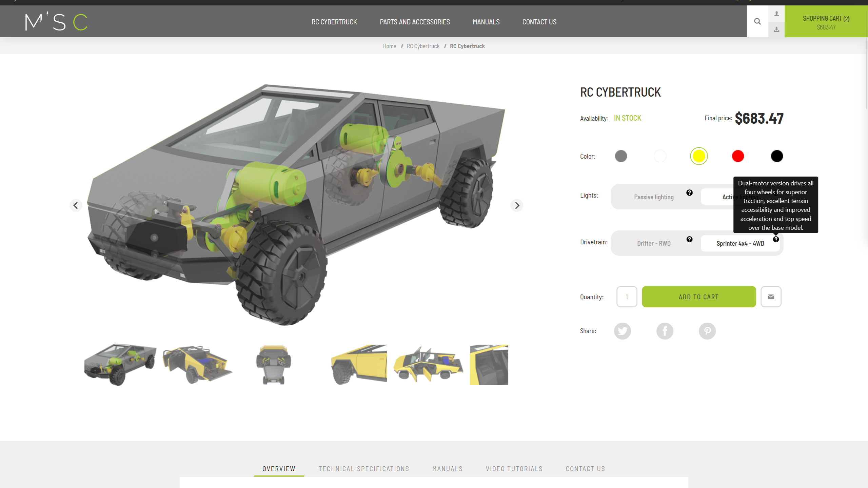Click the email envelope button
Screen dimensions: 868x488
(x=771, y=297)
